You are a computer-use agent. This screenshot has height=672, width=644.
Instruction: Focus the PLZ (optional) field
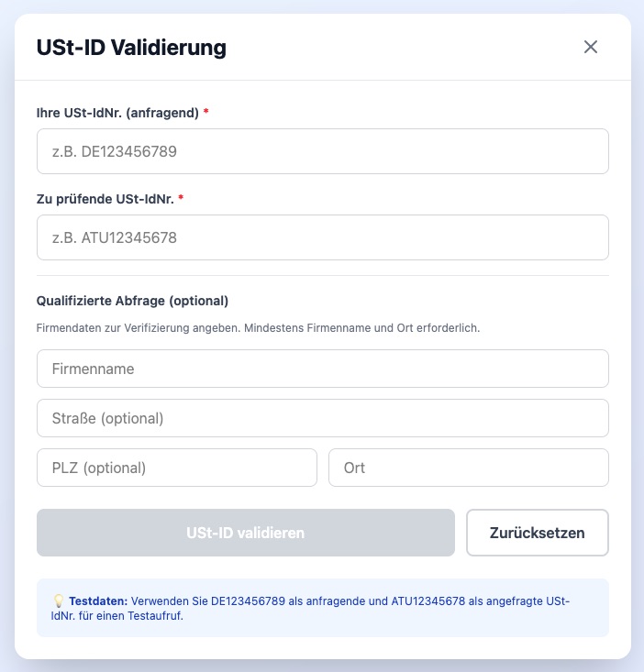coord(176,468)
